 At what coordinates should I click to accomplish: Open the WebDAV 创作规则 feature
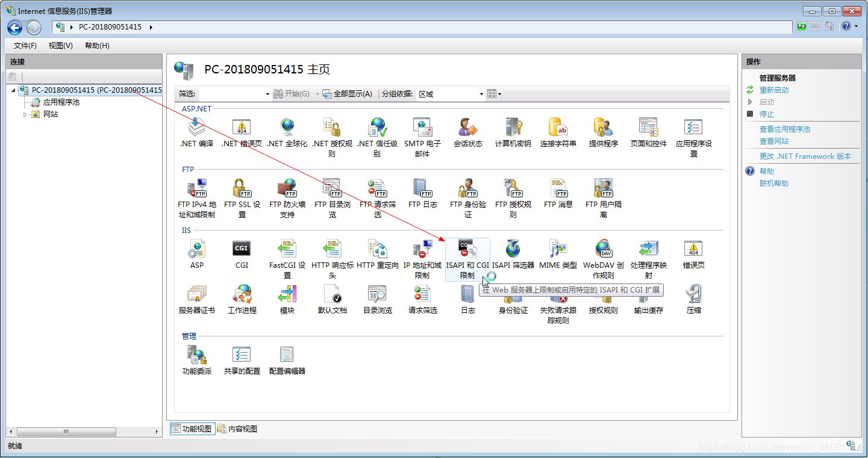coord(604,259)
